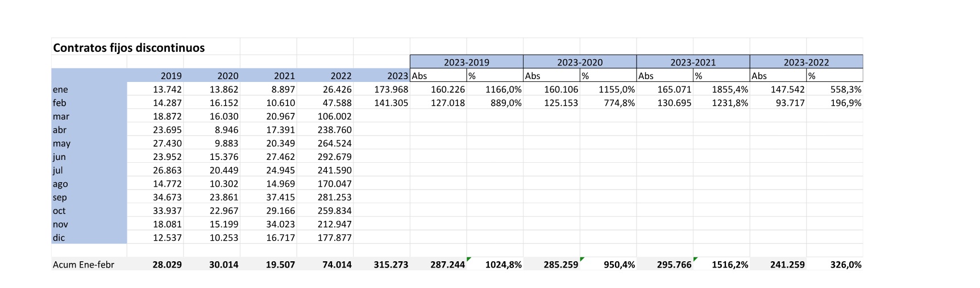Click the 2019 year column header
The height and width of the screenshot is (288, 980).
(x=171, y=76)
